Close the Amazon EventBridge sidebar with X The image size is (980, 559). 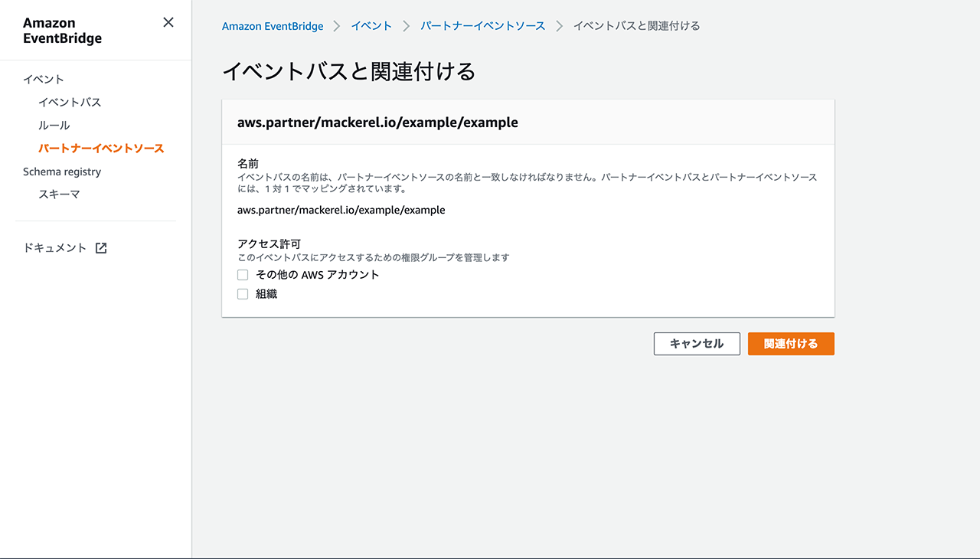[168, 23]
